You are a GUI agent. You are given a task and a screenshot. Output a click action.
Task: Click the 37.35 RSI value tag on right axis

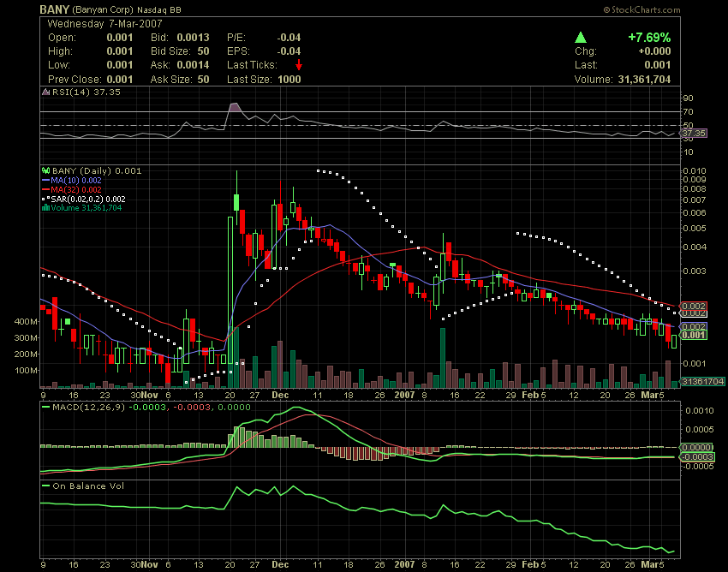(694, 134)
